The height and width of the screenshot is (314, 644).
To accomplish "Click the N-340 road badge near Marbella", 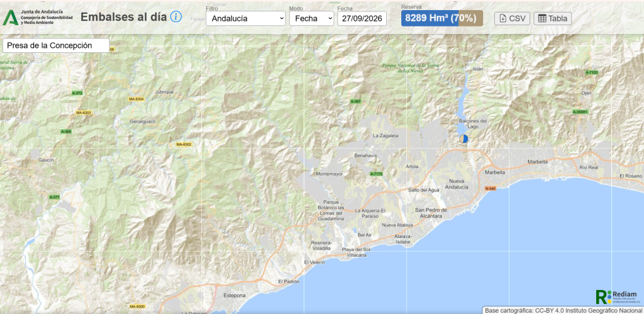I will click(x=490, y=189).
